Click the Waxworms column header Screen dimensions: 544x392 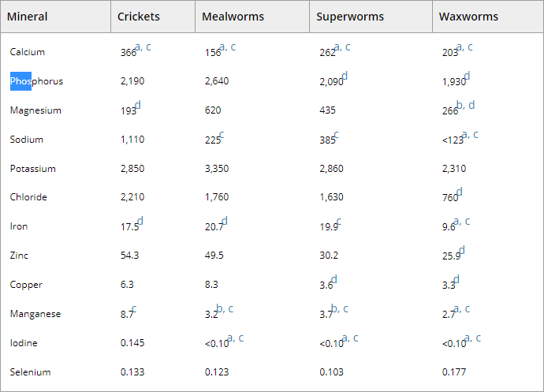[468, 17]
